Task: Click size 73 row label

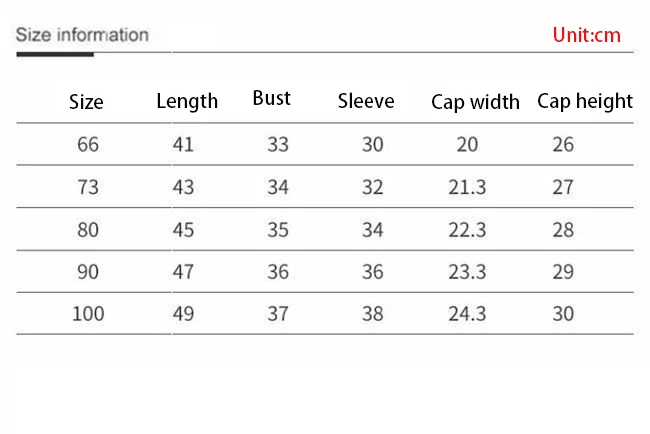Action: (88, 187)
